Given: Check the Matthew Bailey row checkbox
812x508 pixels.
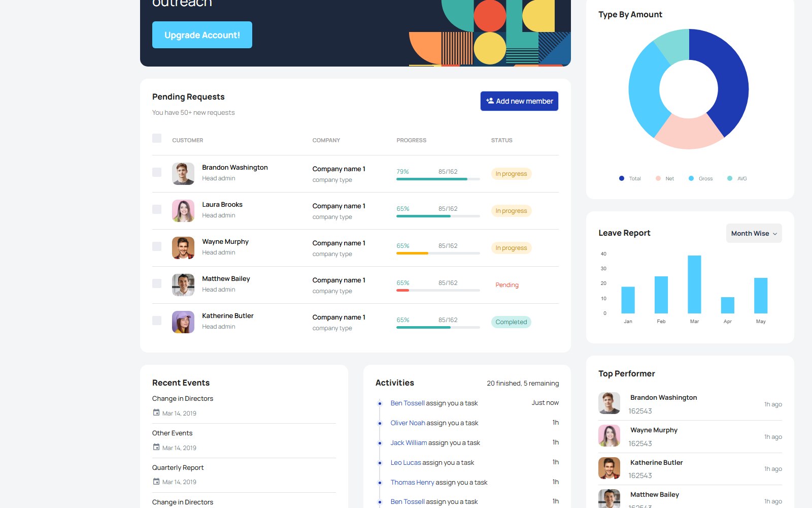Looking at the screenshot, I should [x=157, y=283].
